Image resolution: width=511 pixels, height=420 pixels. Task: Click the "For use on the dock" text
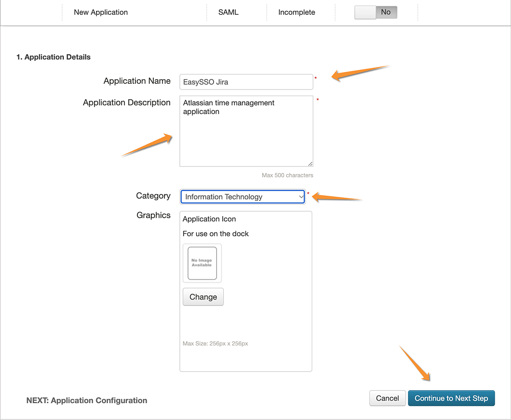coord(216,234)
